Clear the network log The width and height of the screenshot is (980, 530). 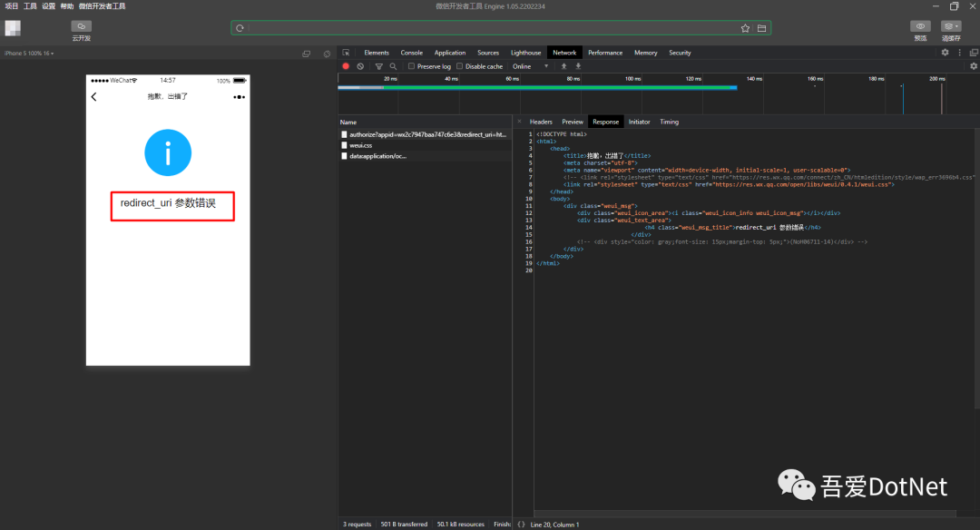360,66
